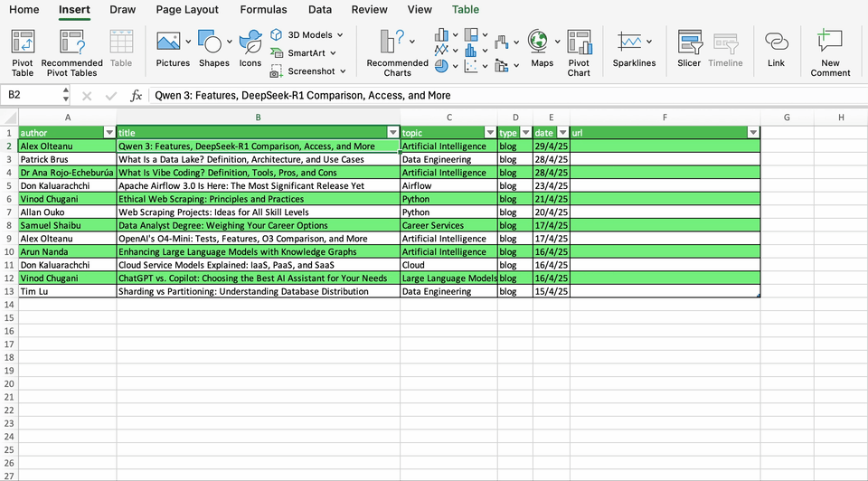Screen dimensions: 868x481
Task: Click the Select All corner triangle
Action: point(9,118)
